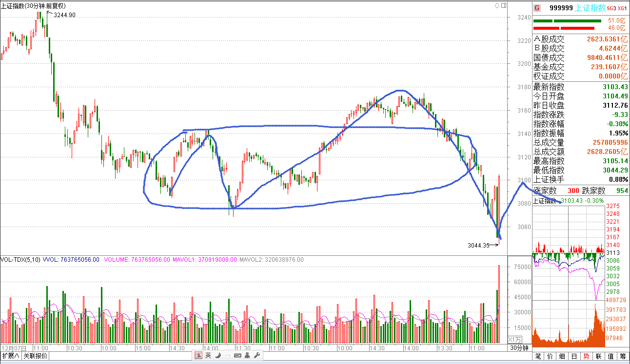Toggle the 英 English input mode
Viewport: 630px width, 364px height.
208,356
